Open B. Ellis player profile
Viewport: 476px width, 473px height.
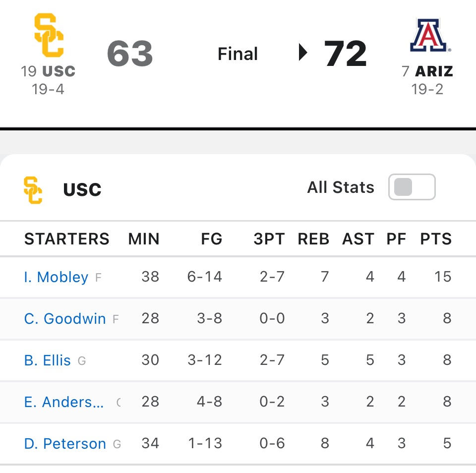tap(48, 360)
